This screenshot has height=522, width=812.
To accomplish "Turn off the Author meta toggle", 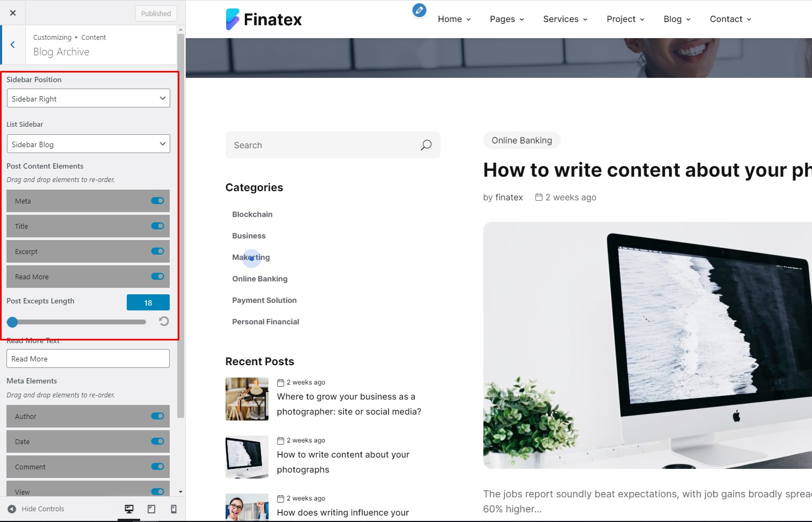I will click(x=157, y=416).
